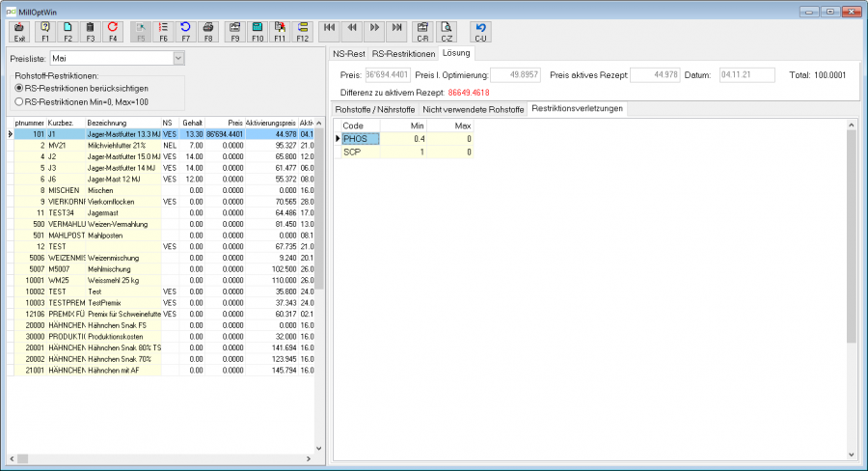
Task: Click the F8 print icon
Action: click(208, 32)
